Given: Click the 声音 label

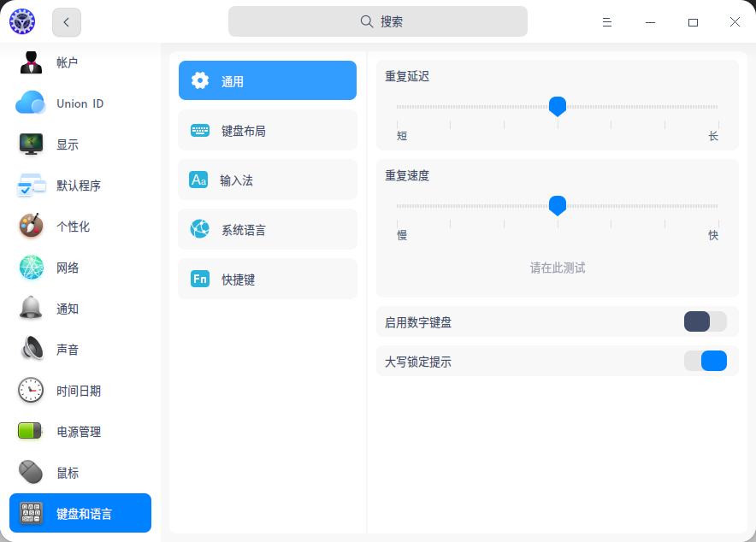Looking at the screenshot, I should point(67,350).
